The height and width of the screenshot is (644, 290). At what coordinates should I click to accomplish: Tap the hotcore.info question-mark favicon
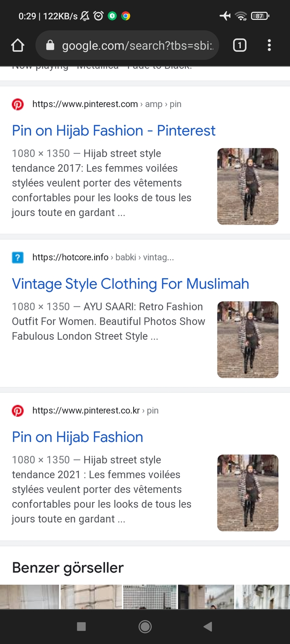click(x=18, y=258)
